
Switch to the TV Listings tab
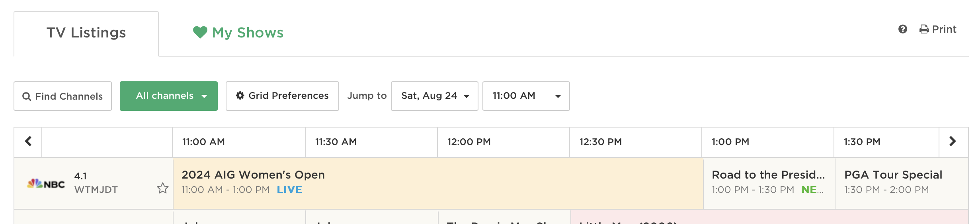[x=86, y=33]
